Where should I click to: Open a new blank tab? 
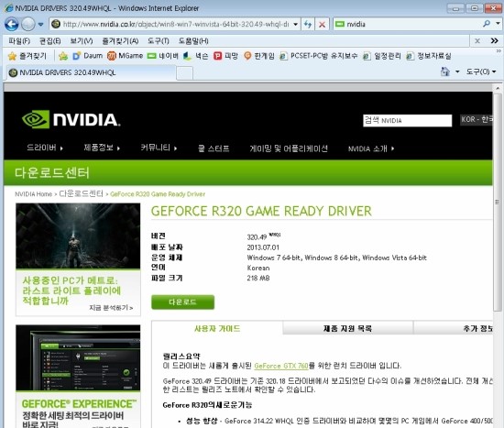click(x=185, y=73)
